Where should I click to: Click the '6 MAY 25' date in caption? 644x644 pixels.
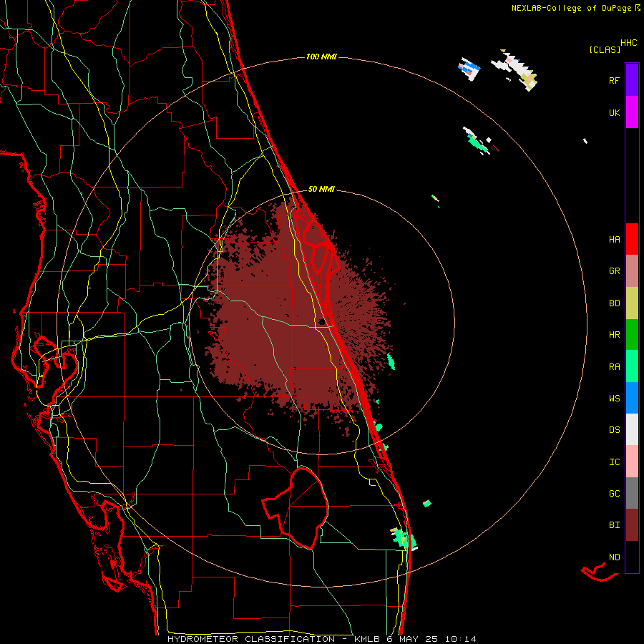pos(412,639)
